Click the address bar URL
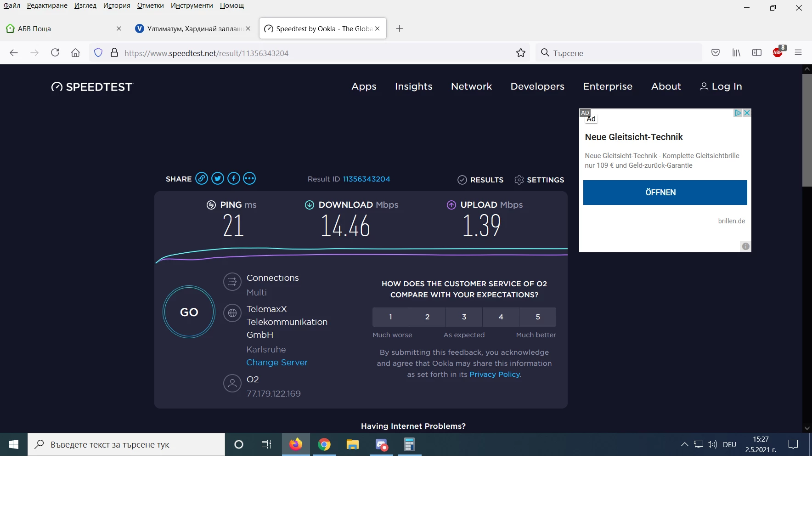Viewport: 812px width, 511px height. coord(206,53)
